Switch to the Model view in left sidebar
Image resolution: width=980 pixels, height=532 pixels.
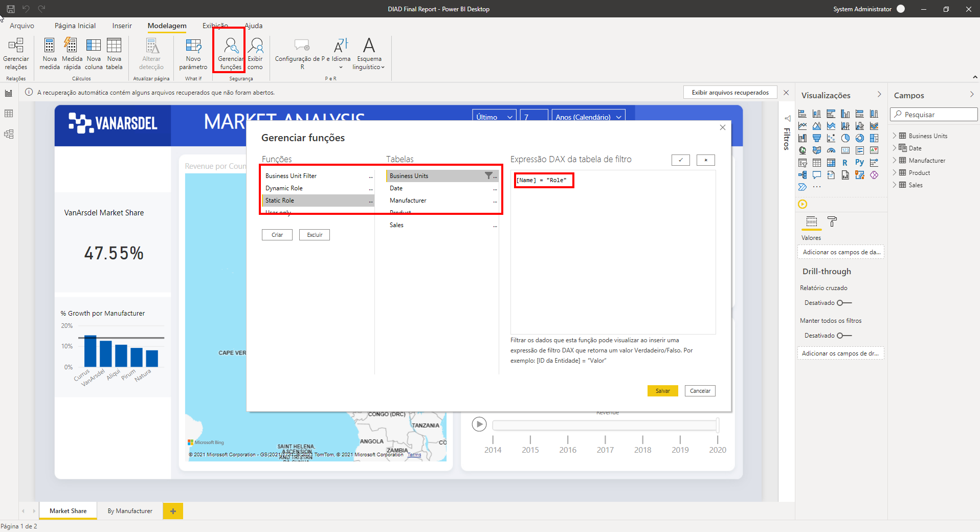click(9, 134)
